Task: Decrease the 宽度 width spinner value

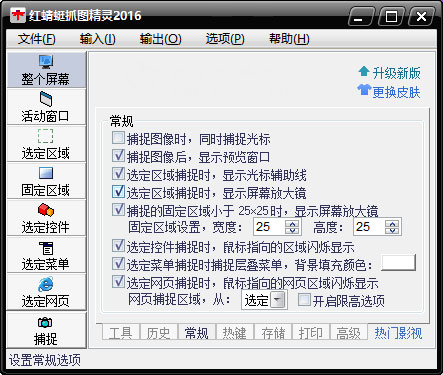Action: tap(292, 231)
